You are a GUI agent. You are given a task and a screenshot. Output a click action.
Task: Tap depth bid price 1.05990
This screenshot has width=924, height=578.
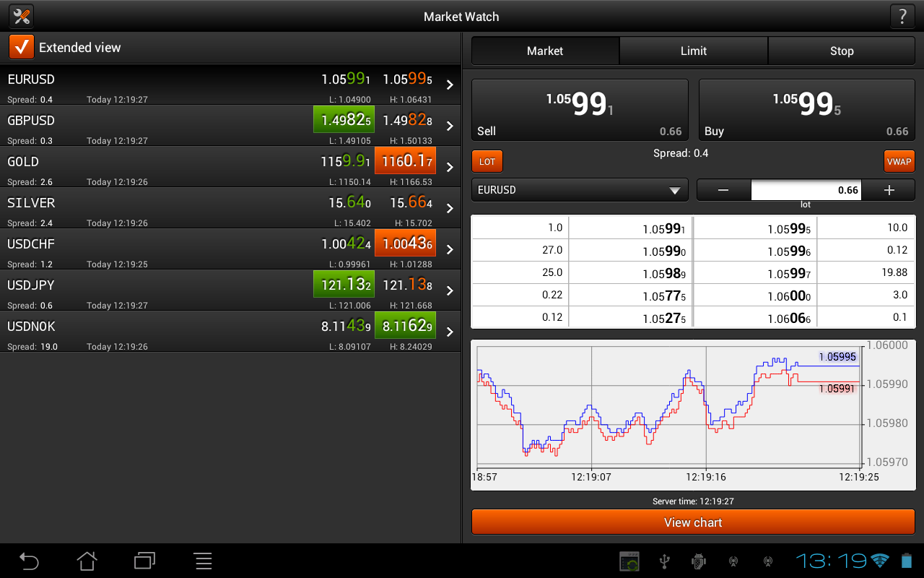[664, 251]
